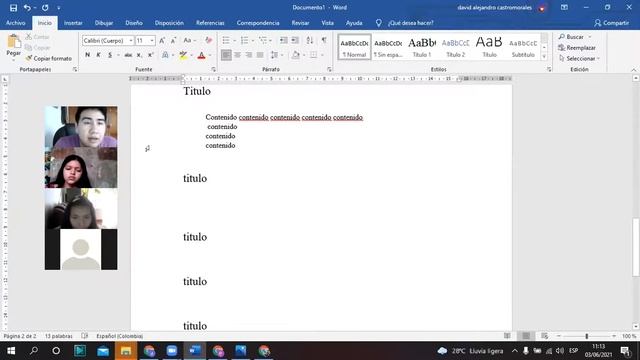Click the shading paint bucket icon

click(296, 55)
